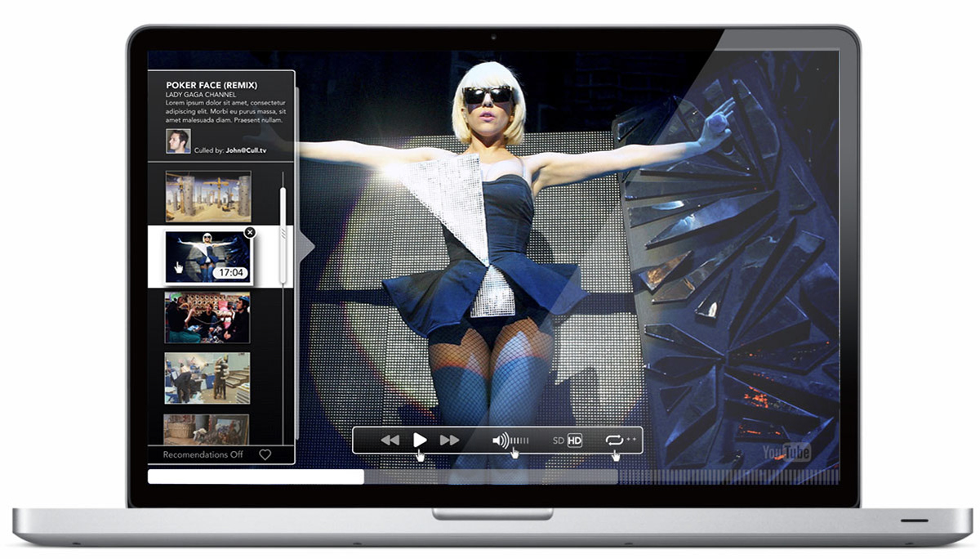The width and height of the screenshot is (980, 559).
Task: Open the LADY GAGA CHANNEL label
Action: click(x=201, y=95)
